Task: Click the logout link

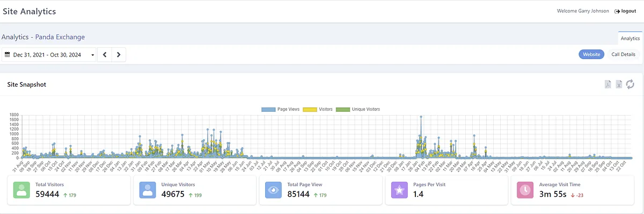Action: [625, 11]
